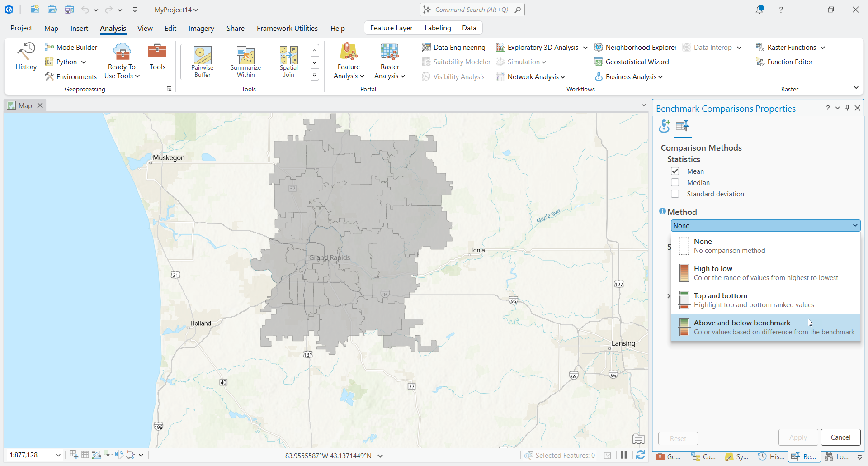Open ModelBuilder
Screen dimensions: 868x466
71,48
